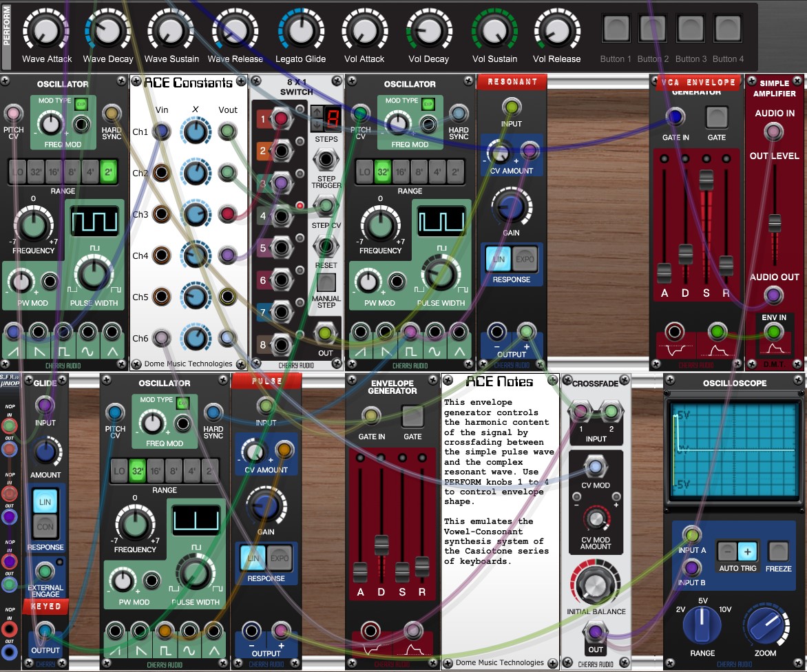Viewport: 807px width, 672px height.
Task: Click the Pulse module Input jack
Action: point(266,406)
